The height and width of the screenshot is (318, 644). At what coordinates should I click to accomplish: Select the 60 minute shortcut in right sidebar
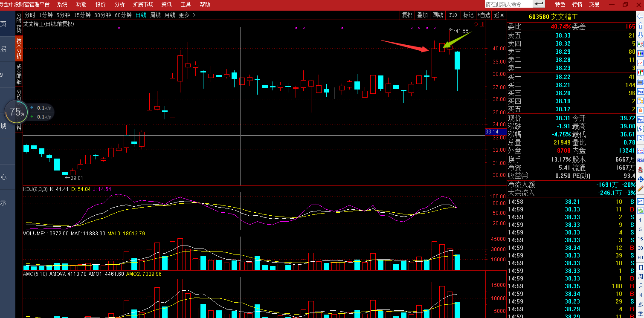point(640,257)
